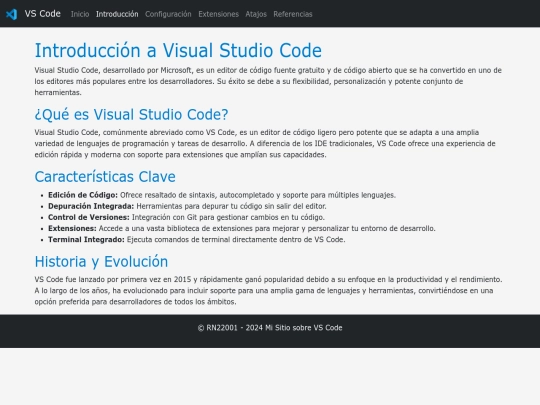Click the footer copyright text RN22001
540x405 pixels.
click(x=270, y=328)
